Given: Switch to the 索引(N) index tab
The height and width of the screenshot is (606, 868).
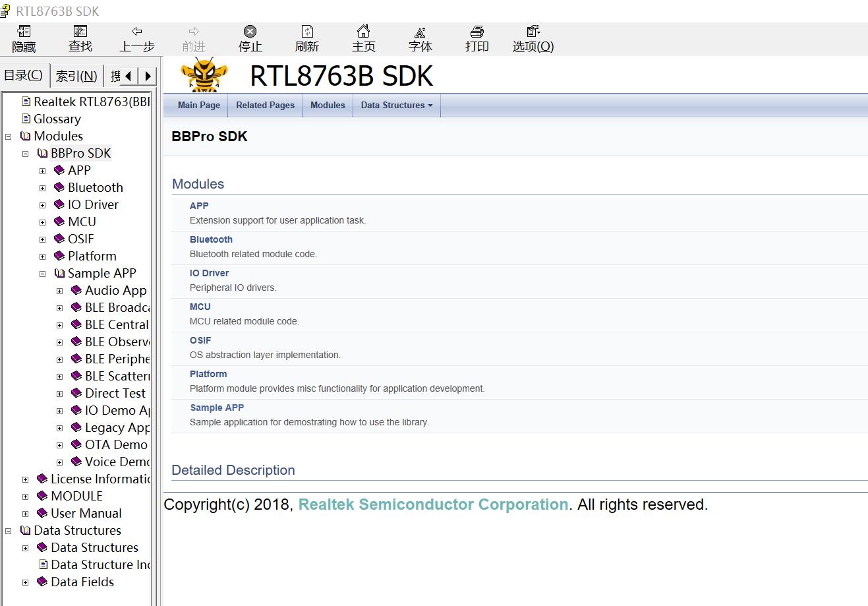Looking at the screenshot, I should point(76,76).
